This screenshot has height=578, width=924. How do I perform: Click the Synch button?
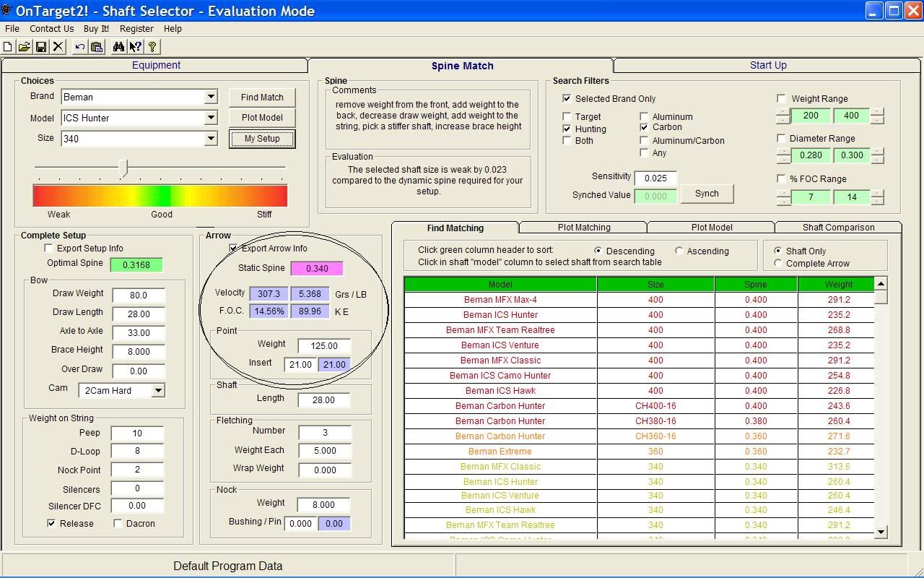coord(707,194)
